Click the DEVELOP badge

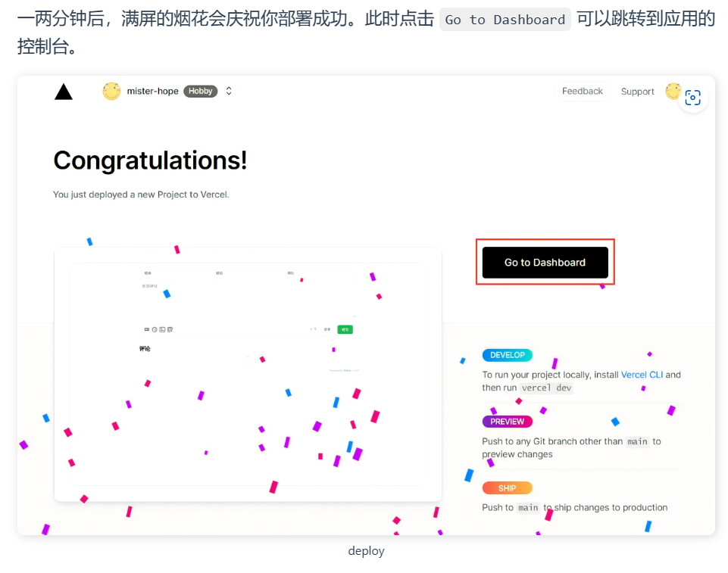click(507, 355)
